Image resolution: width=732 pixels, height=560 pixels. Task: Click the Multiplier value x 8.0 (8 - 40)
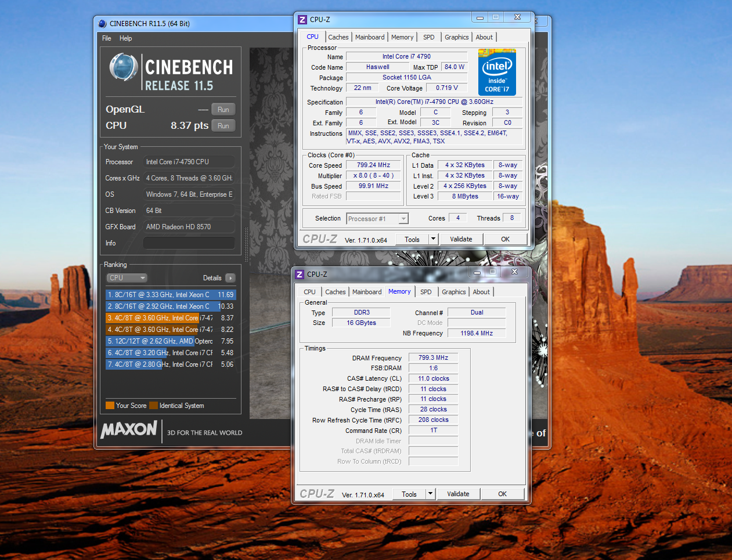click(373, 176)
